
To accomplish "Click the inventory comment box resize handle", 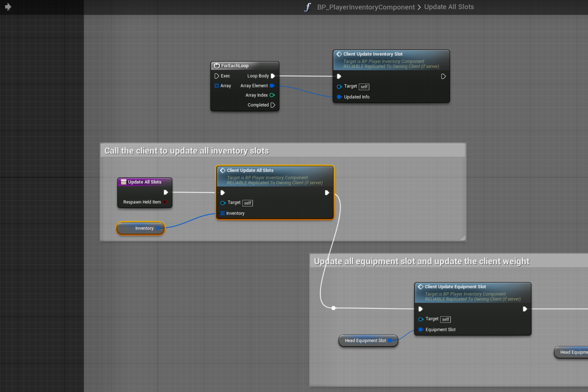I will (x=463, y=238).
